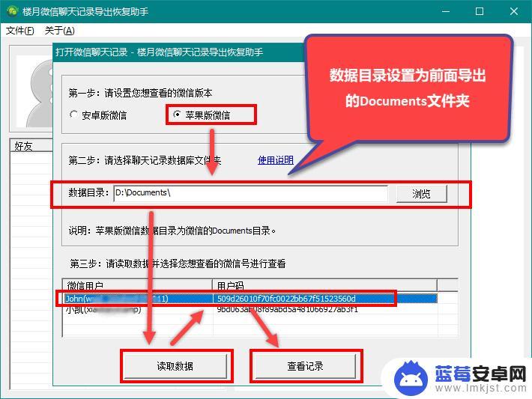Viewport: 532px width, 399px height.
Task: Select the 小凯 user row
Action: pos(250,309)
